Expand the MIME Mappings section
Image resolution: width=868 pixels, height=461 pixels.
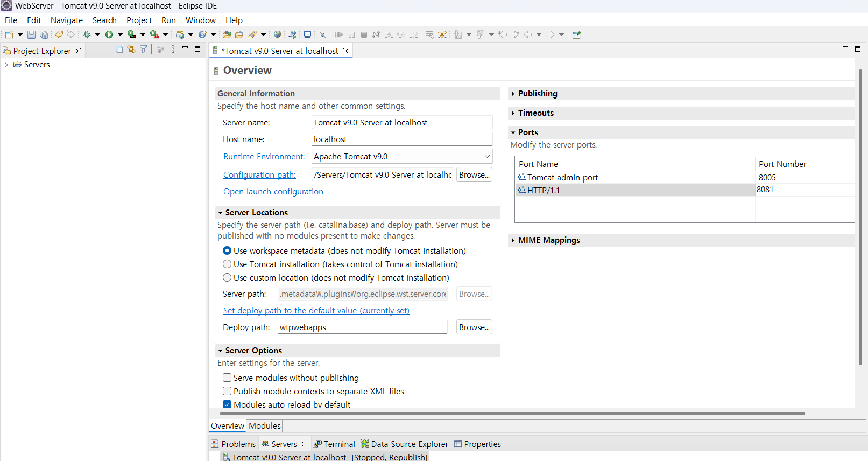coord(513,240)
